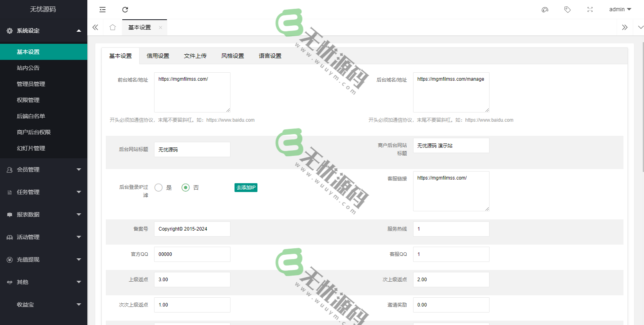Switch to the 基本设置 settings tab
The image size is (644, 325).
(x=121, y=56)
